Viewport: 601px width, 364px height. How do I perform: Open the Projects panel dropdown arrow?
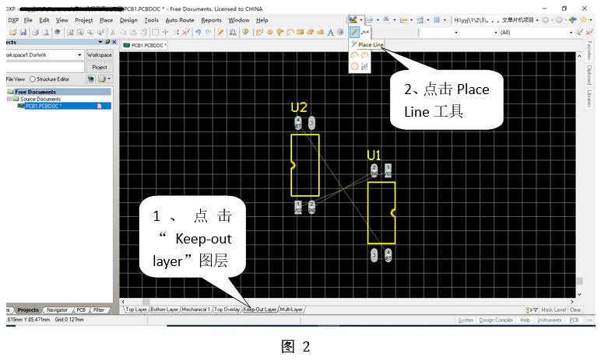100,42
